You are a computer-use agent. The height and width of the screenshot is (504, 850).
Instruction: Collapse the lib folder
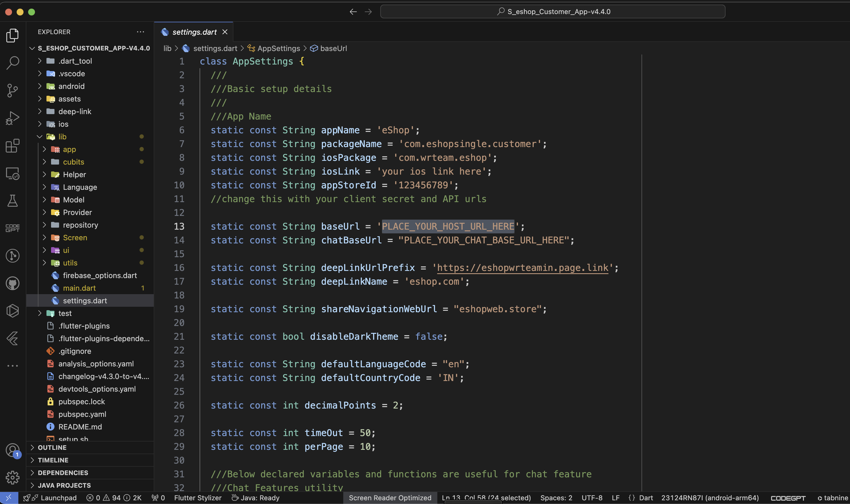90,136
